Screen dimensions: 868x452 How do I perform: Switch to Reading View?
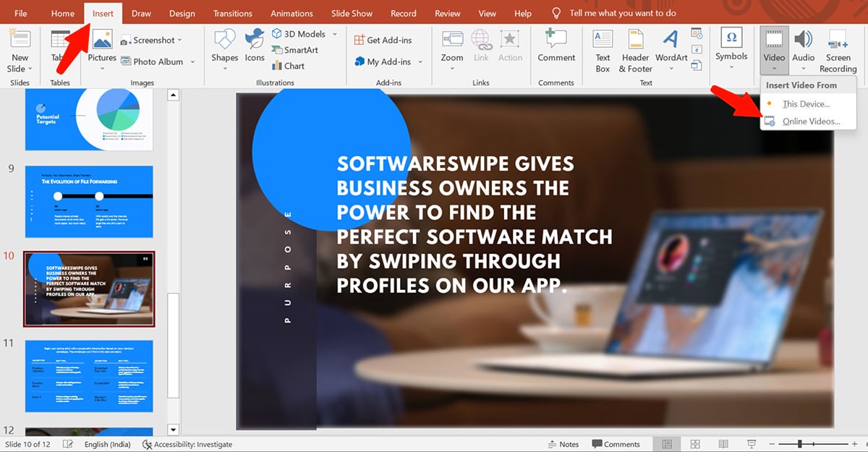(x=723, y=444)
